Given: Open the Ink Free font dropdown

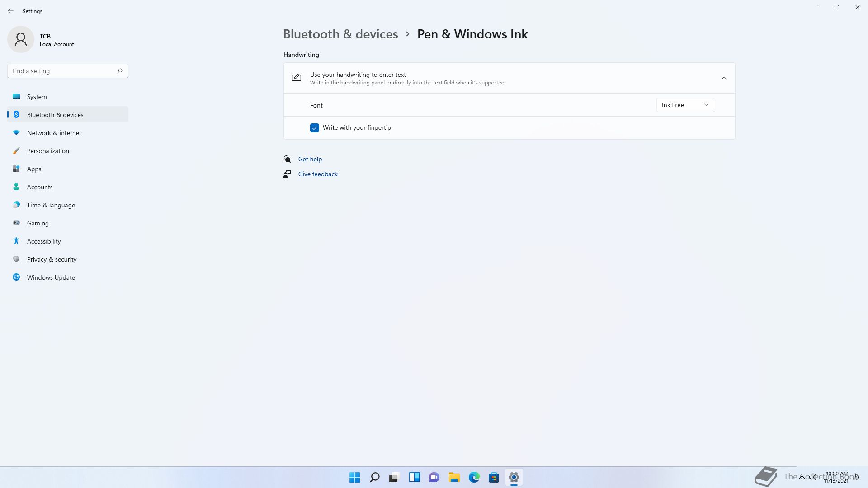Looking at the screenshot, I should click(x=685, y=105).
